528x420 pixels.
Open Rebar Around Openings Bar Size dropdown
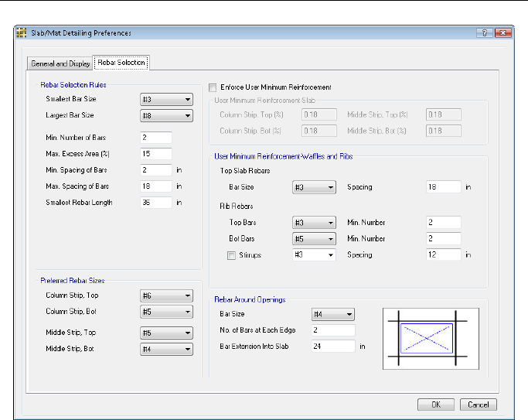coord(332,314)
